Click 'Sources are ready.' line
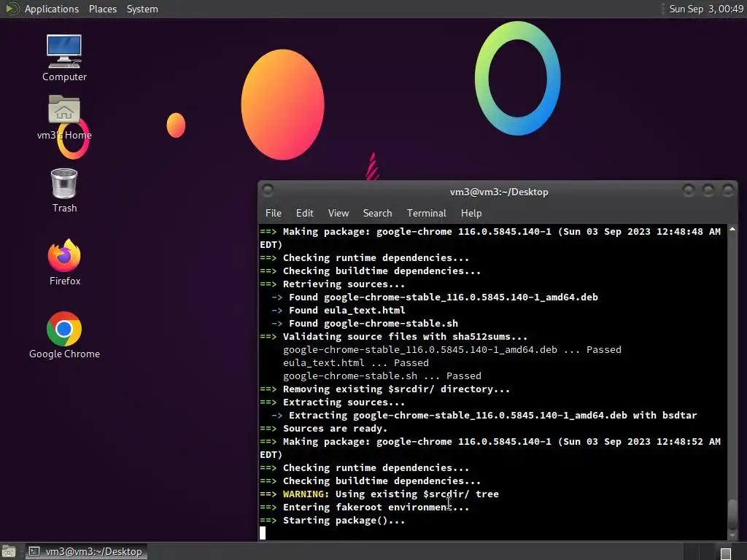This screenshot has width=747, height=560. tap(323, 429)
